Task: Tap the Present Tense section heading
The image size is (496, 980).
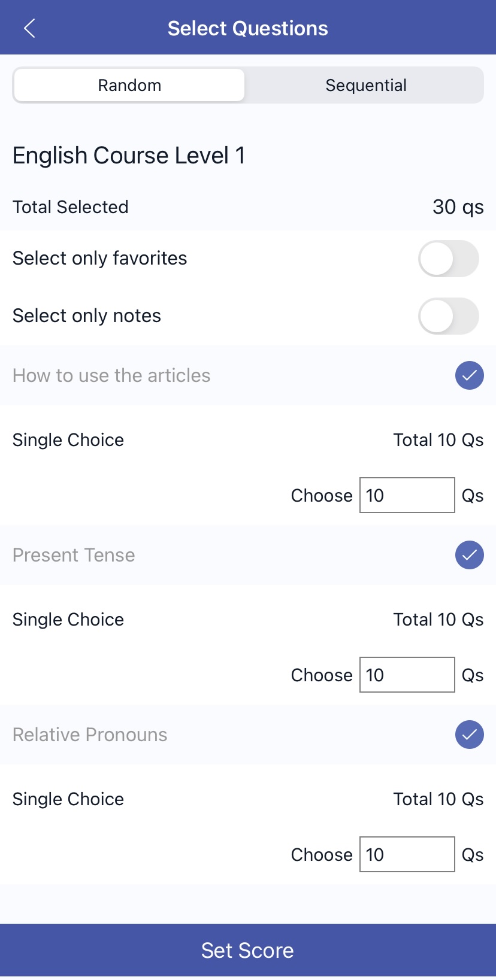Action: click(74, 555)
